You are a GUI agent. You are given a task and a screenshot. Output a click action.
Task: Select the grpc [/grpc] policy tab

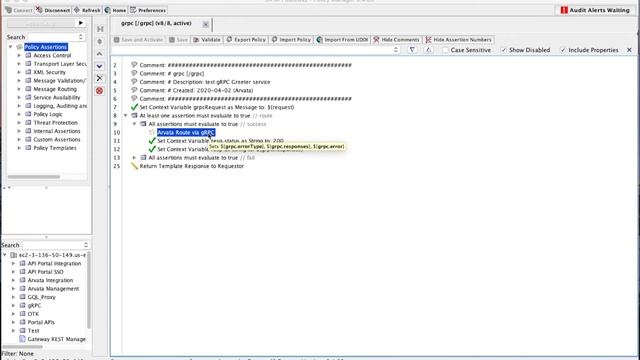(x=156, y=24)
